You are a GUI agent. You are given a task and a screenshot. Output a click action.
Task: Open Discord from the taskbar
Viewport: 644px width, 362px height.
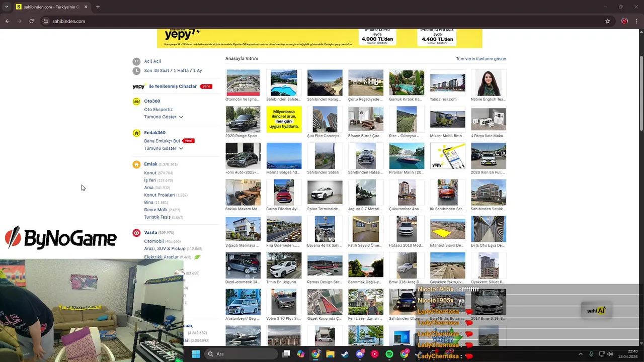[x=360, y=354]
